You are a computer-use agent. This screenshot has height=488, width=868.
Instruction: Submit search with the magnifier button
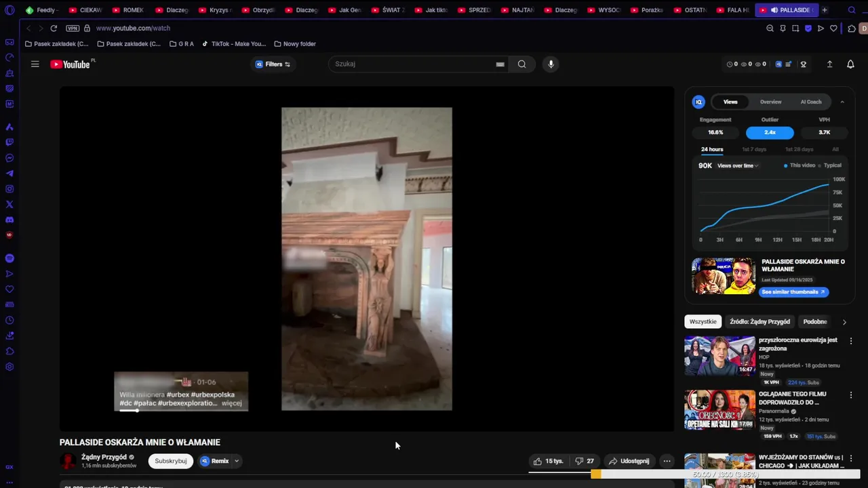[521, 64]
